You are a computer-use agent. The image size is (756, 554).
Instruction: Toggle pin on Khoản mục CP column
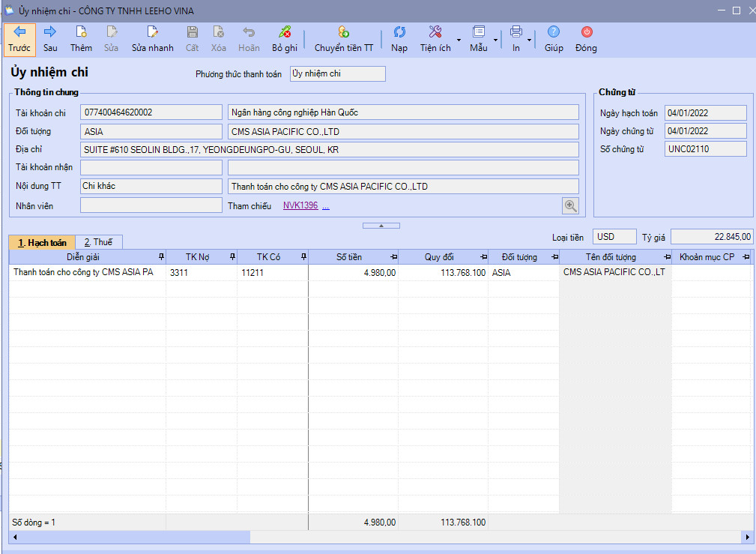tap(746, 256)
